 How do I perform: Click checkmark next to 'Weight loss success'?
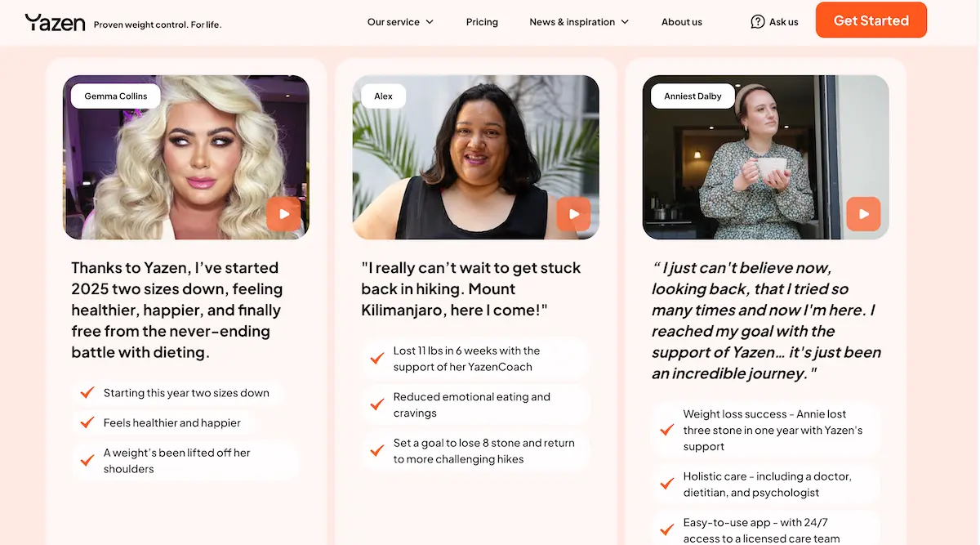point(667,430)
